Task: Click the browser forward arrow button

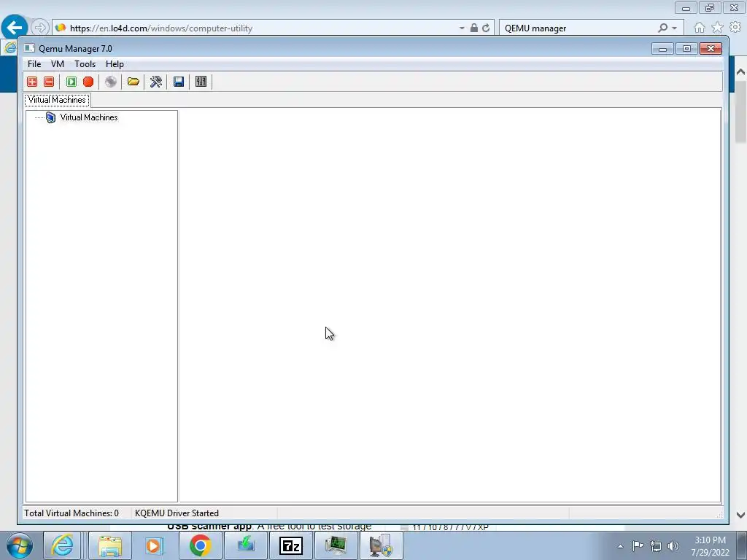Action: pyautogui.click(x=40, y=28)
